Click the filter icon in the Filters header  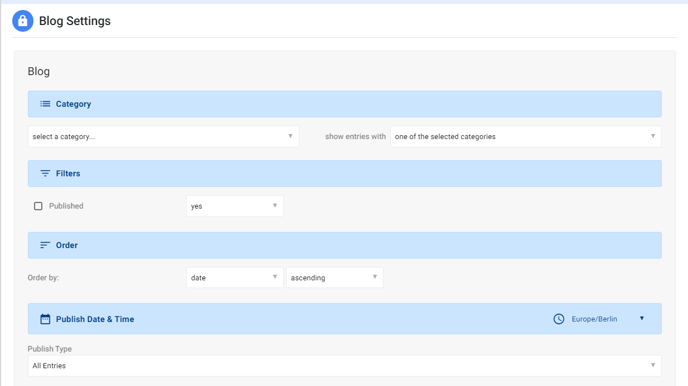click(x=45, y=173)
